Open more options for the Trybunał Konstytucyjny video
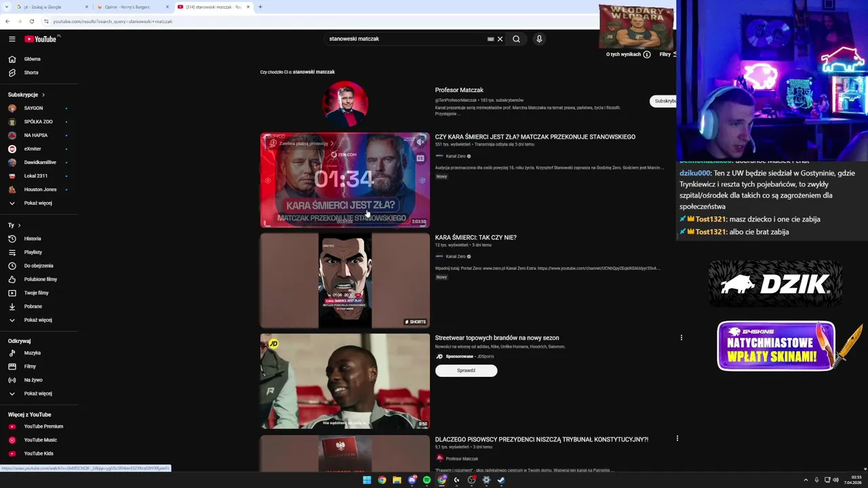868x488 pixels. click(677, 439)
